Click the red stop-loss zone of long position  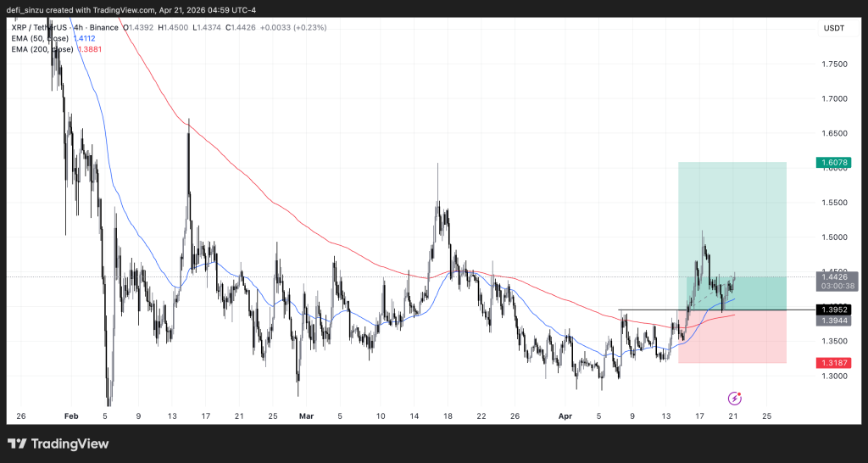732,337
